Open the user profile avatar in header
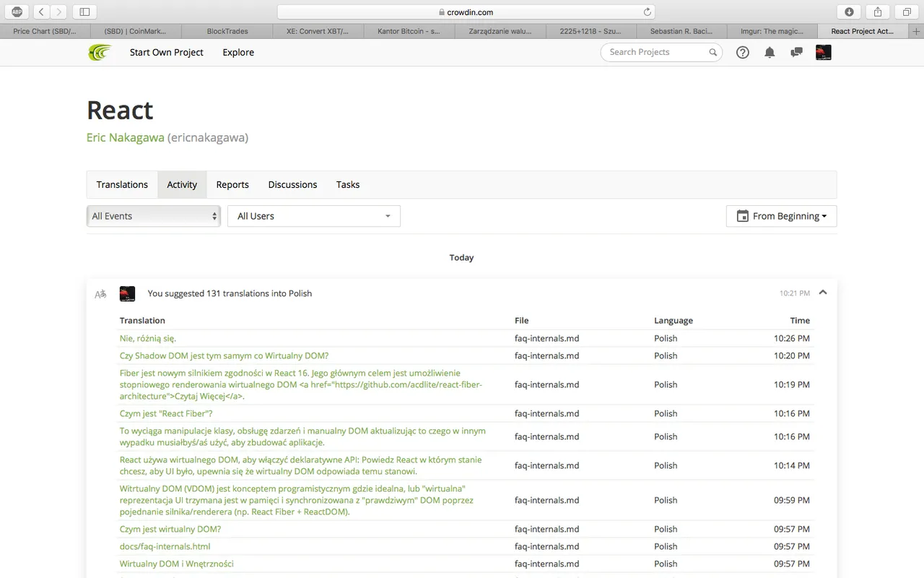The image size is (924, 578). click(x=823, y=52)
